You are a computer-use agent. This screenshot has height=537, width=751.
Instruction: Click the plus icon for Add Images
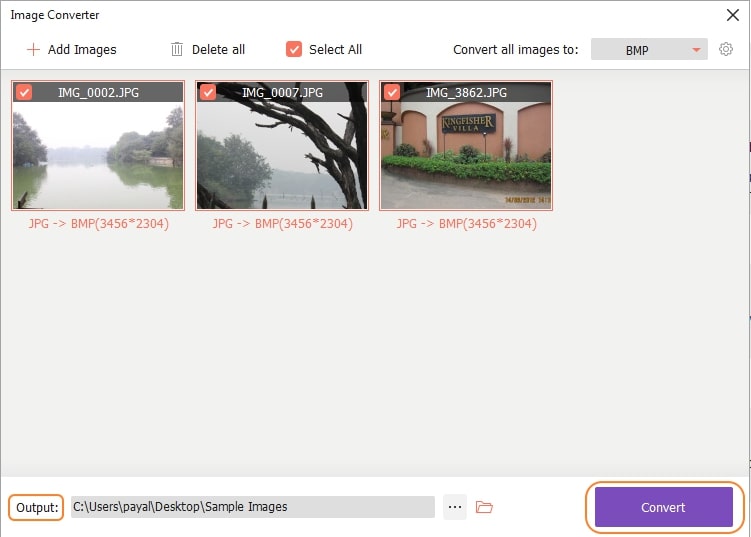(33, 49)
